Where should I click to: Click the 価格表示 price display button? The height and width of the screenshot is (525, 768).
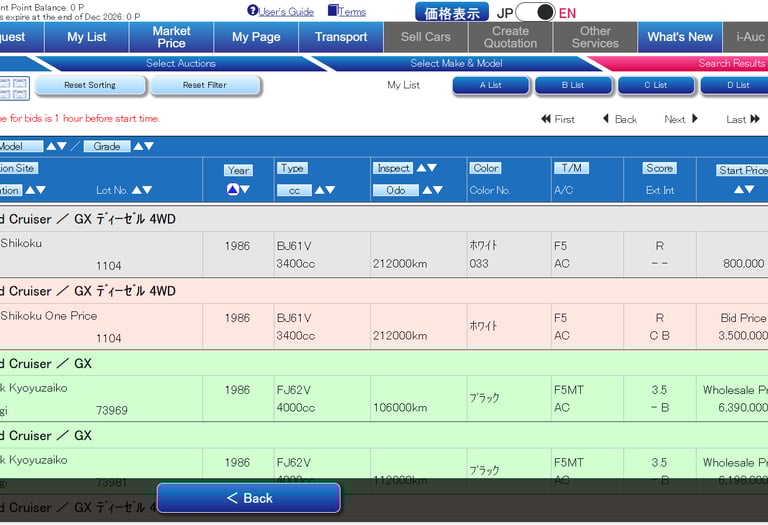pos(452,12)
